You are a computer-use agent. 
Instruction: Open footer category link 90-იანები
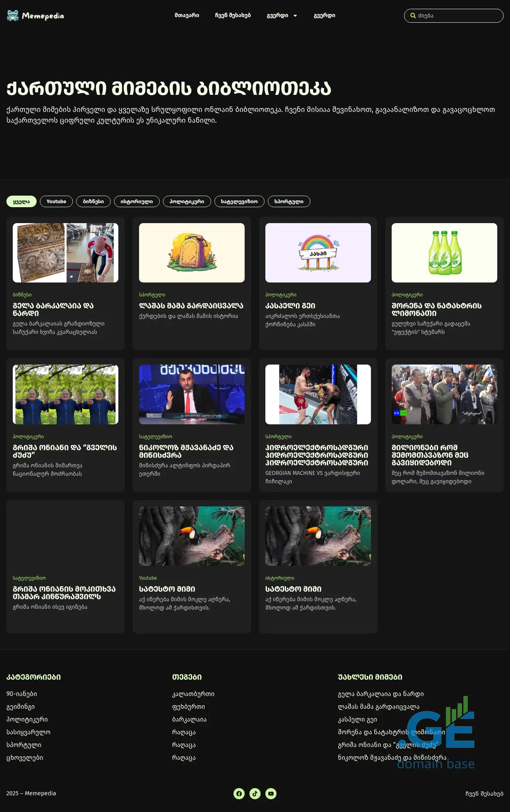click(x=22, y=694)
